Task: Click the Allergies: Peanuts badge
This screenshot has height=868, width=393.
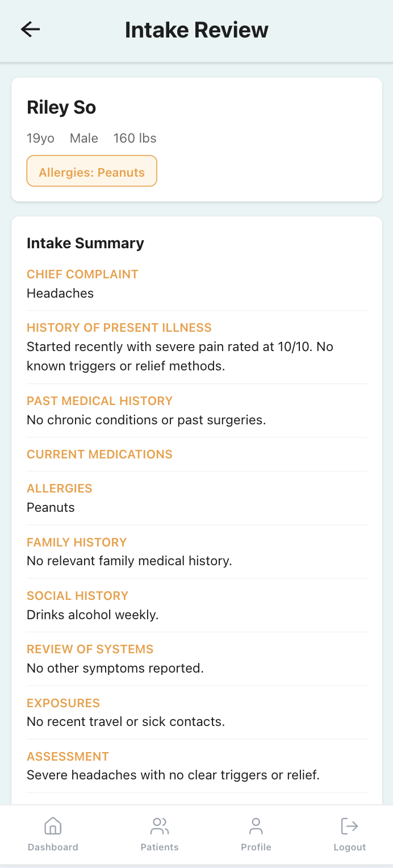Action: tap(91, 172)
